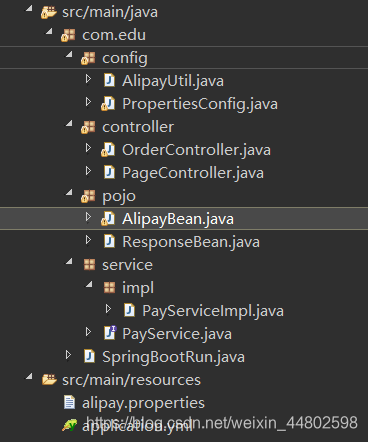The height and width of the screenshot is (442, 368).
Task: Collapse the service package
Action: pyautogui.click(x=69, y=261)
